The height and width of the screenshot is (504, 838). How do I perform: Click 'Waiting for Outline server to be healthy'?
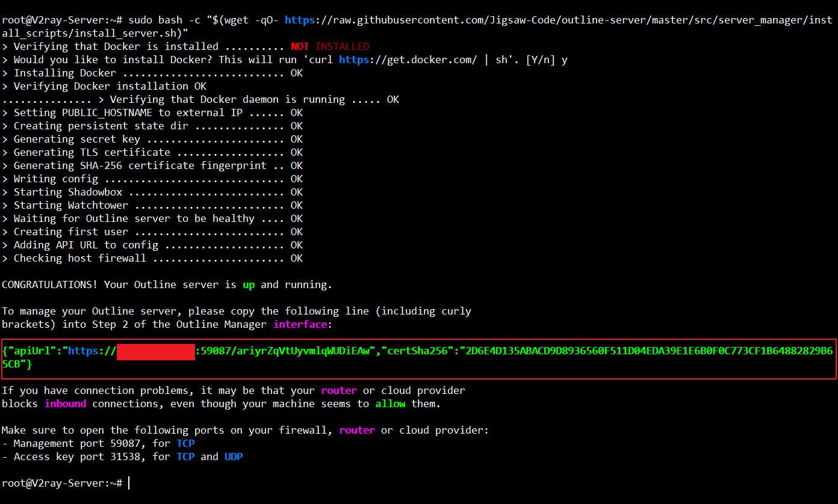pyautogui.click(x=134, y=218)
